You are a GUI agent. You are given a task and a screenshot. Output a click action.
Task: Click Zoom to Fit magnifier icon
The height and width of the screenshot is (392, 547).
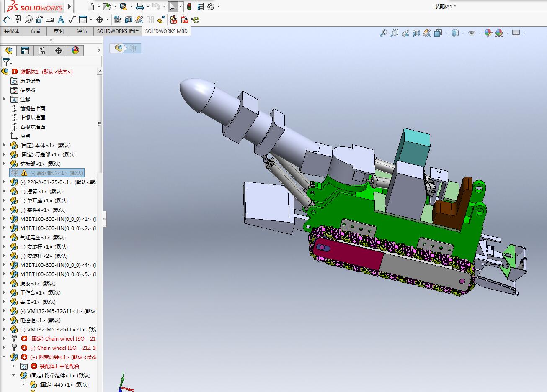383,33
